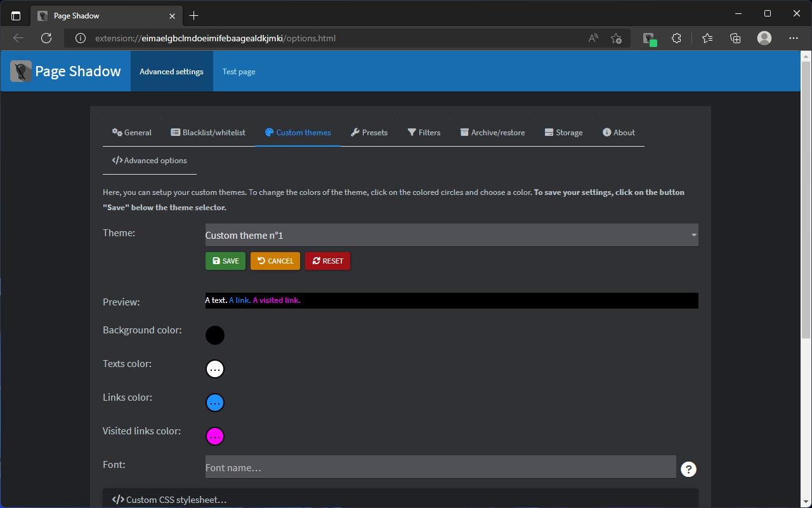Image resolution: width=812 pixels, height=508 pixels.
Task: Click the browser back arrow
Action: [x=18, y=38]
